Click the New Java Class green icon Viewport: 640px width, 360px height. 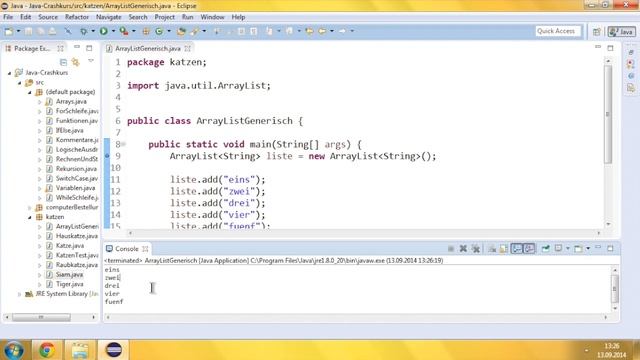[159, 31]
